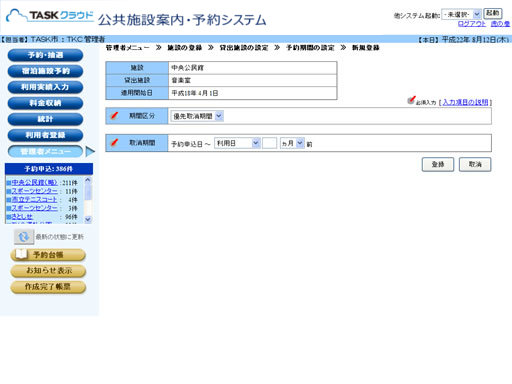Click the 起動 button at top right

tap(493, 14)
